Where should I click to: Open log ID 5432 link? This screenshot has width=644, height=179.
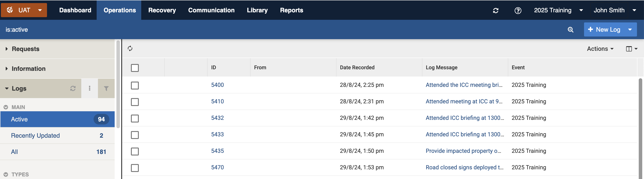click(x=217, y=118)
